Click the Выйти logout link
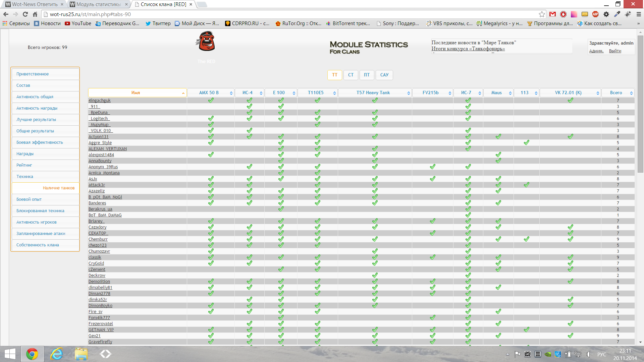This screenshot has width=644, height=362. tap(615, 51)
